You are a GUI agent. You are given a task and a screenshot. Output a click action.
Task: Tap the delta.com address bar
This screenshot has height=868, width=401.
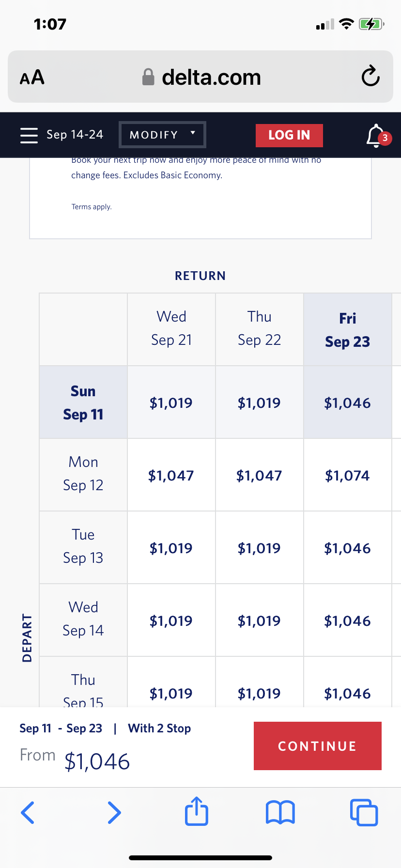pyautogui.click(x=200, y=77)
